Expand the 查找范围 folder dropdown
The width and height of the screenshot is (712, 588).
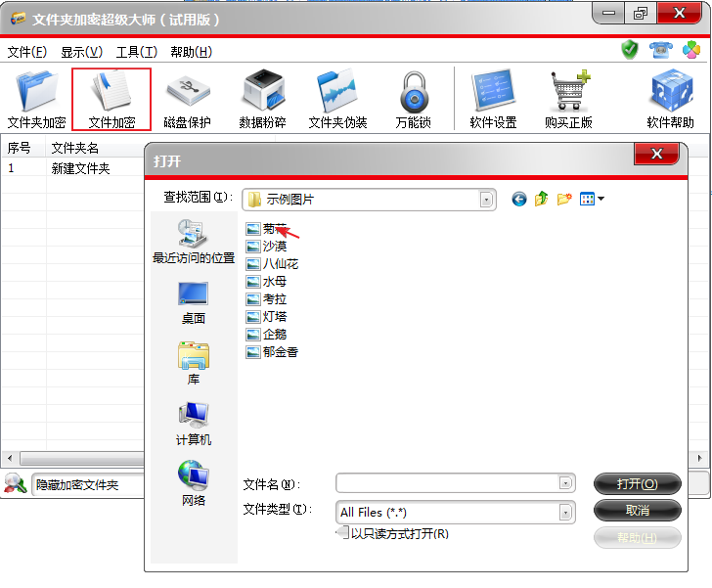click(x=486, y=200)
